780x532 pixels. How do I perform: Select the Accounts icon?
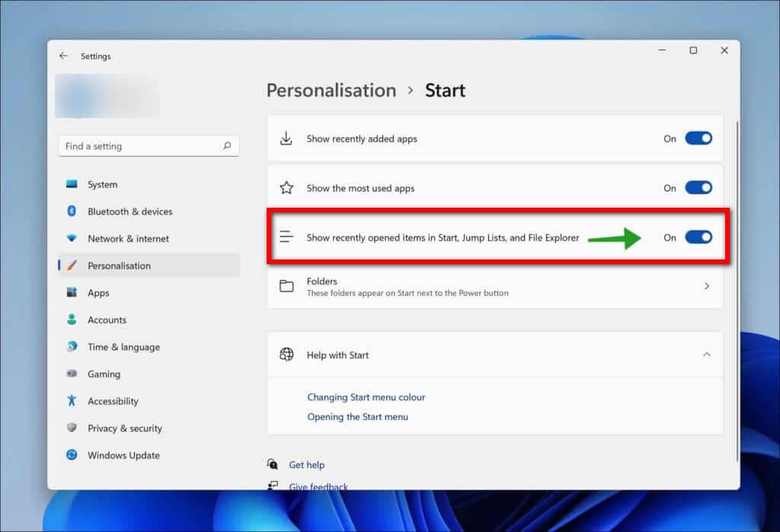[x=72, y=320]
